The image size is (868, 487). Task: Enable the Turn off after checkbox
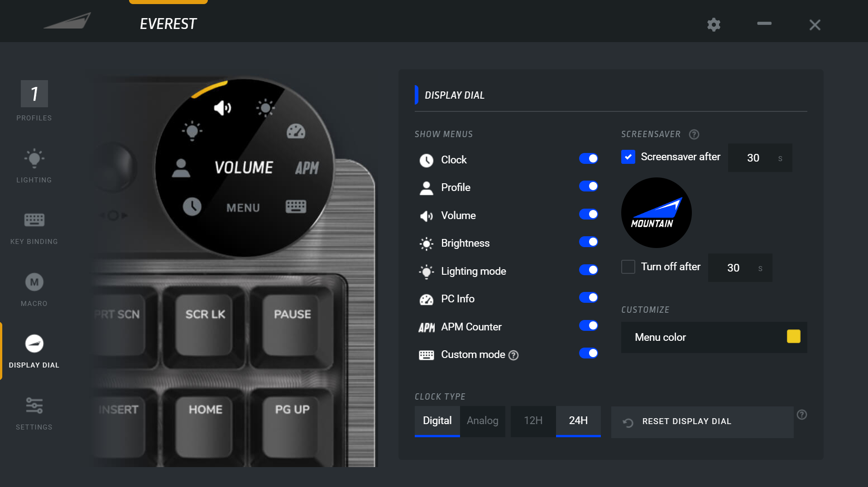[x=628, y=267]
